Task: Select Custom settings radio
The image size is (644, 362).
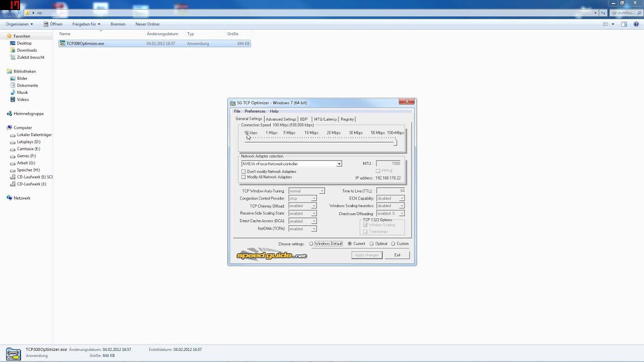Action: point(393,244)
